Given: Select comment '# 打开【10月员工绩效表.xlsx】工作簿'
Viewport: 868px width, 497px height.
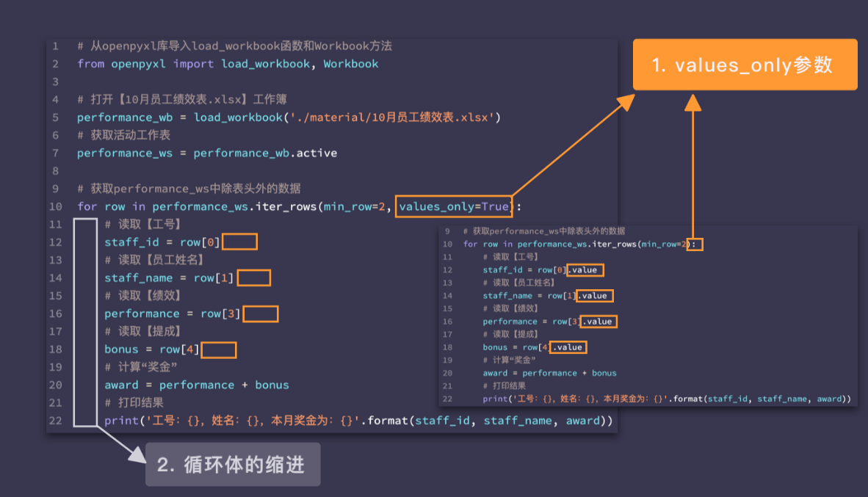Looking at the screenshot, I should click(181, 100).
